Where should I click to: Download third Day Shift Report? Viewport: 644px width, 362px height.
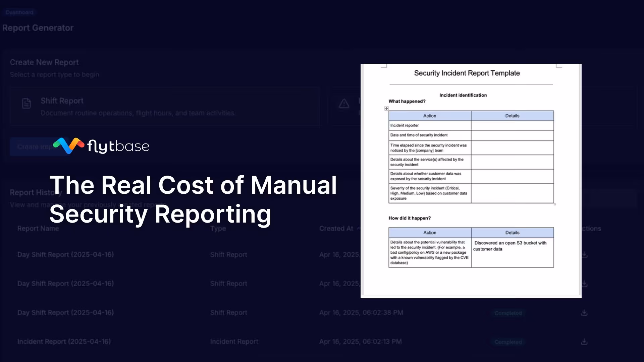click(584, 313)
